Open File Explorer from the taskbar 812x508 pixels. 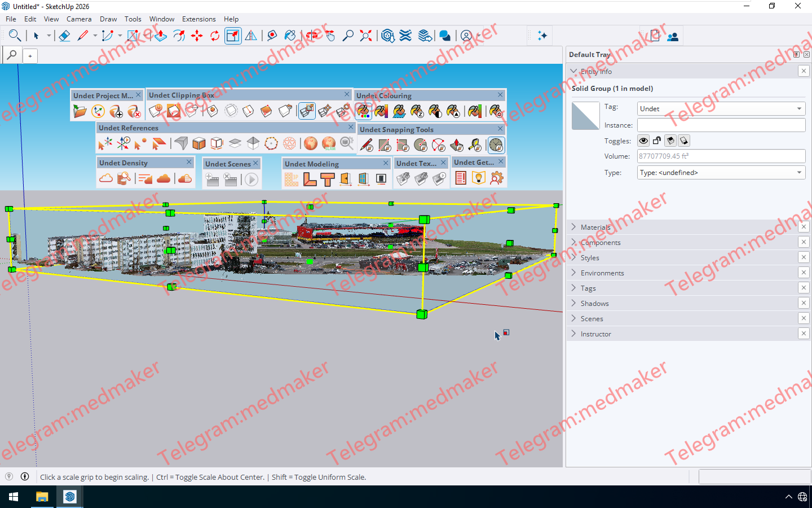coord(42,497)
